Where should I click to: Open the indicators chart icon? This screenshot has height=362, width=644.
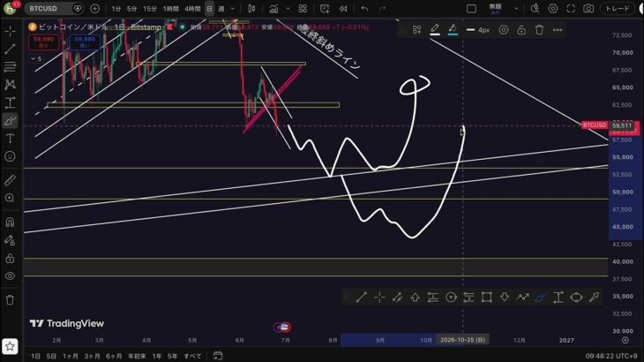[x=273, y=9]
